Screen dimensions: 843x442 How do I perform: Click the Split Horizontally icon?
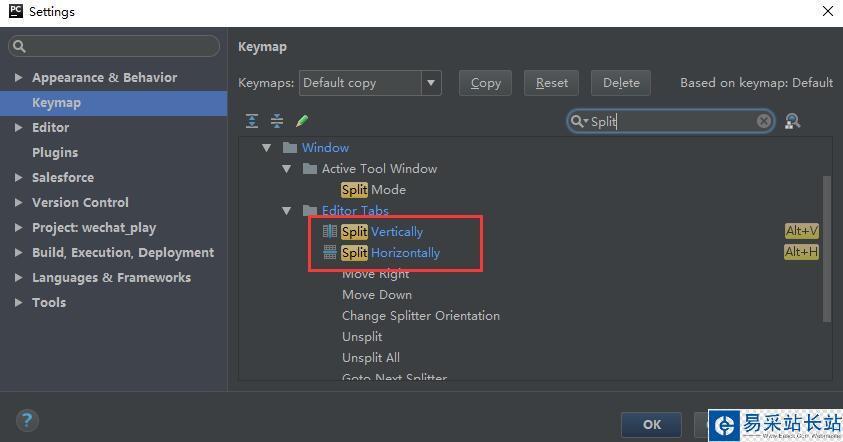[330, 252]
